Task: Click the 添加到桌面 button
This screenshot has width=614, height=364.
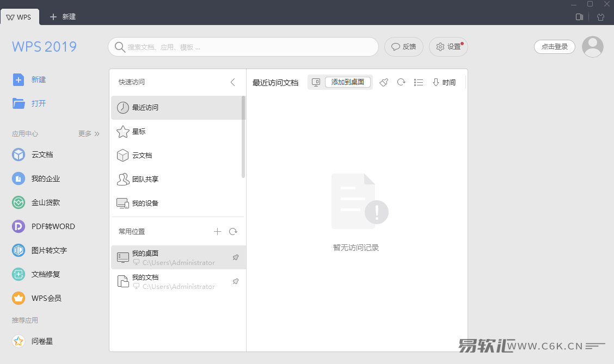Action: 348,82
